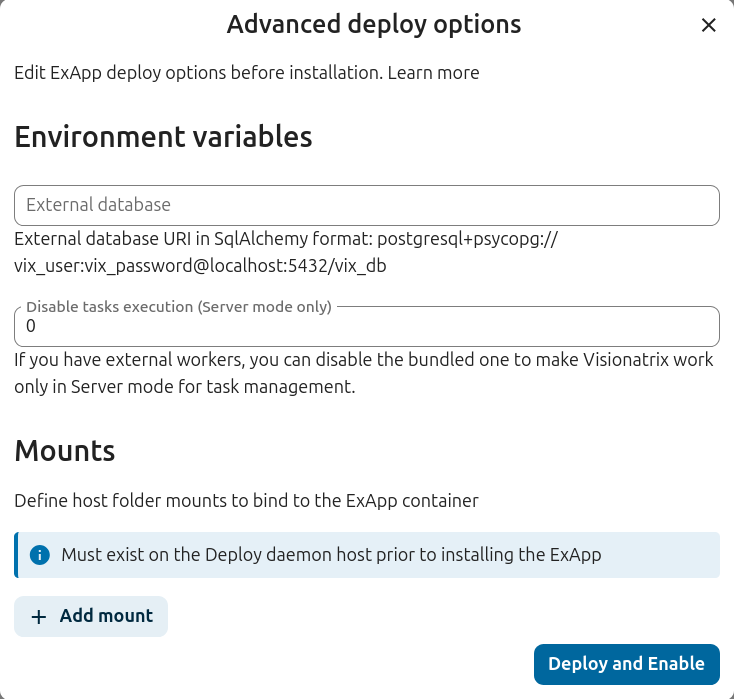Click the vix_db example connection string
This screenshot has width=734, height=699.
200,266
